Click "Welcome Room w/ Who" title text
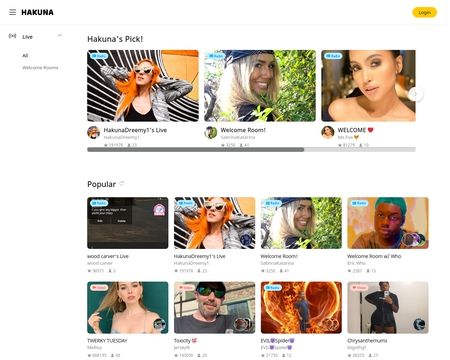 (x=374, y=256)
